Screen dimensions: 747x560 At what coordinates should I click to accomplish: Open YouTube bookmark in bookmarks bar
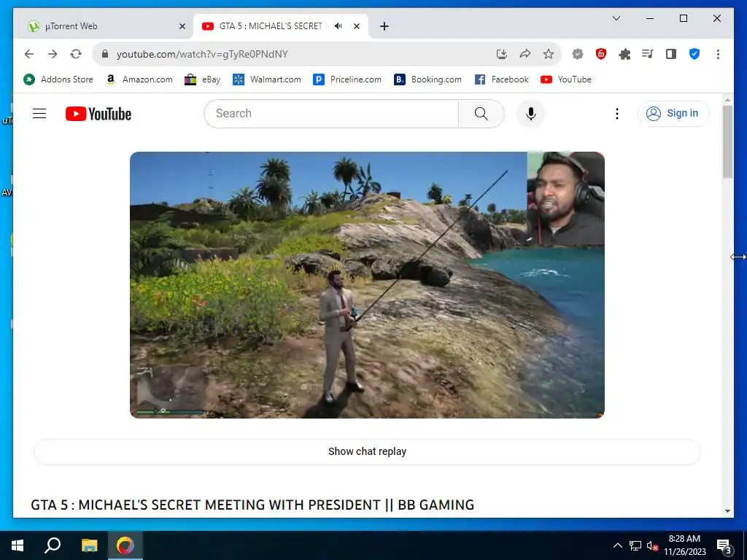566,79
